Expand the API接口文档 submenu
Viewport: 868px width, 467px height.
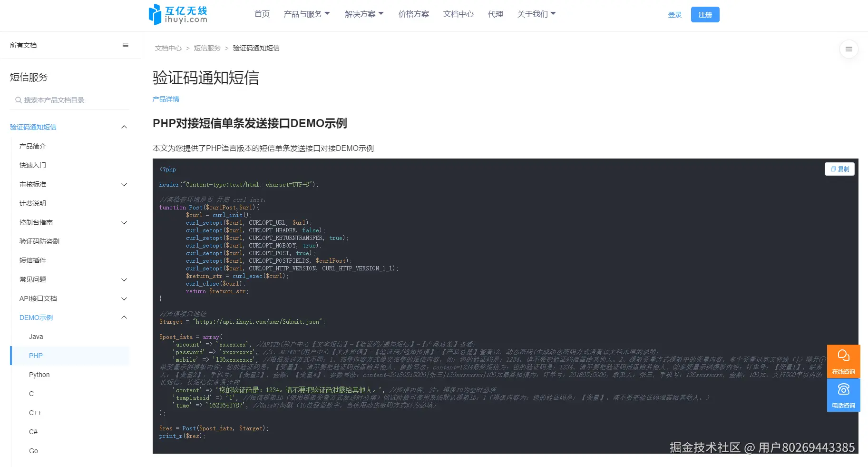(x=124, y=298)
